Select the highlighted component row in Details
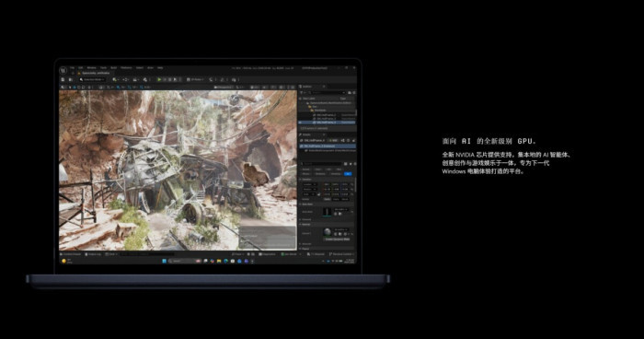Viewport: 644px width, 339px height. tap(327, 146)
